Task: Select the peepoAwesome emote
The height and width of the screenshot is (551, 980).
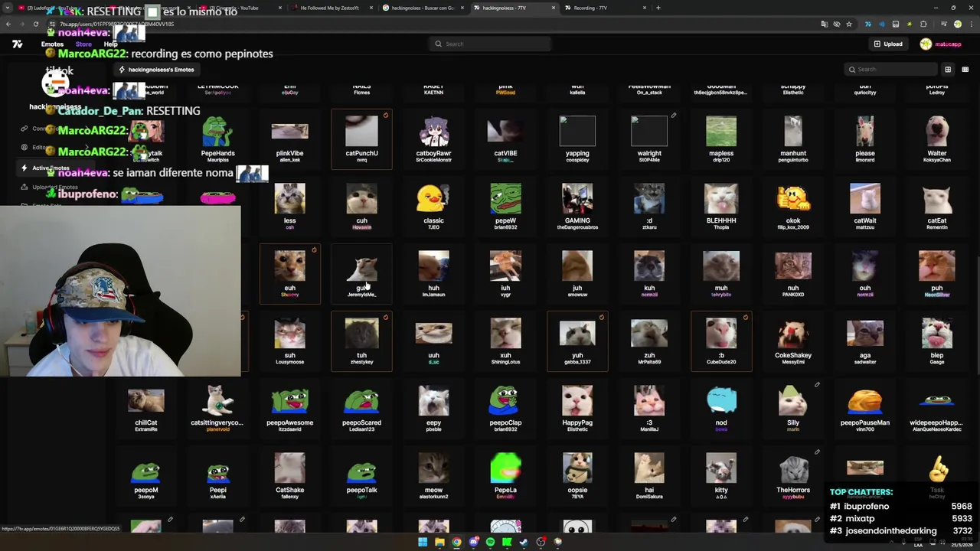Action: [x=289, y=407]
